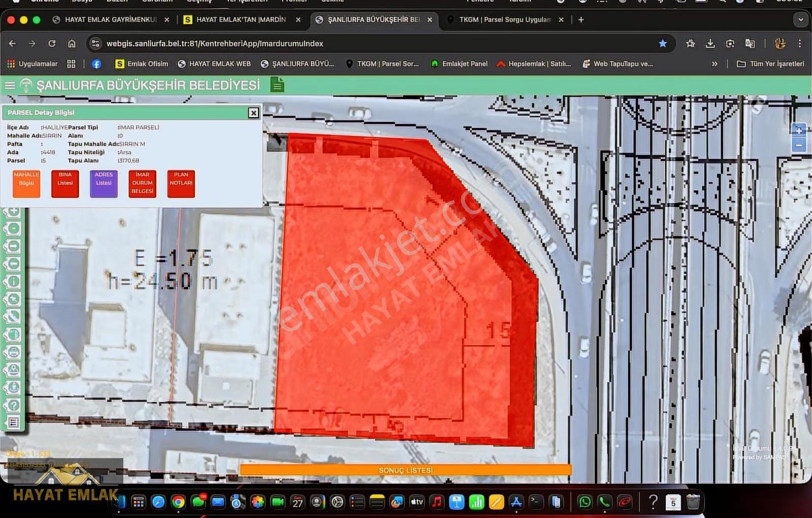Open İMAR DURUM BELGESİ button
The image size is (812, 518).
pos(142,183)
